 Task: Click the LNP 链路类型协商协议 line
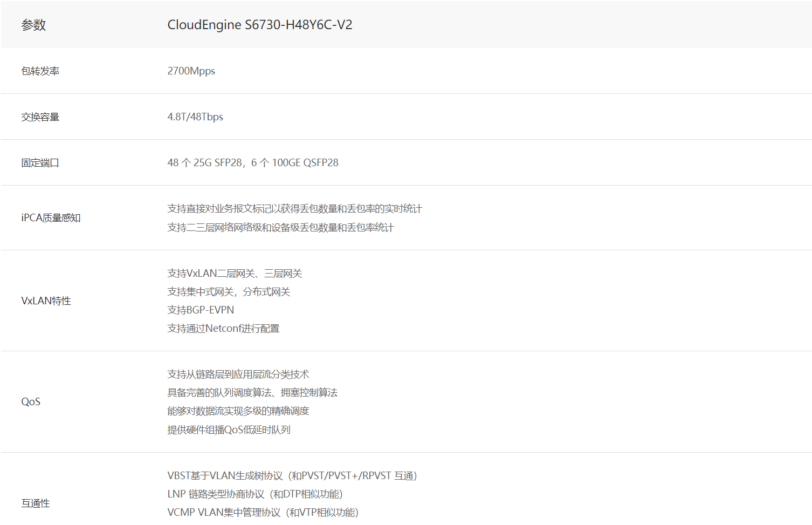254,494
